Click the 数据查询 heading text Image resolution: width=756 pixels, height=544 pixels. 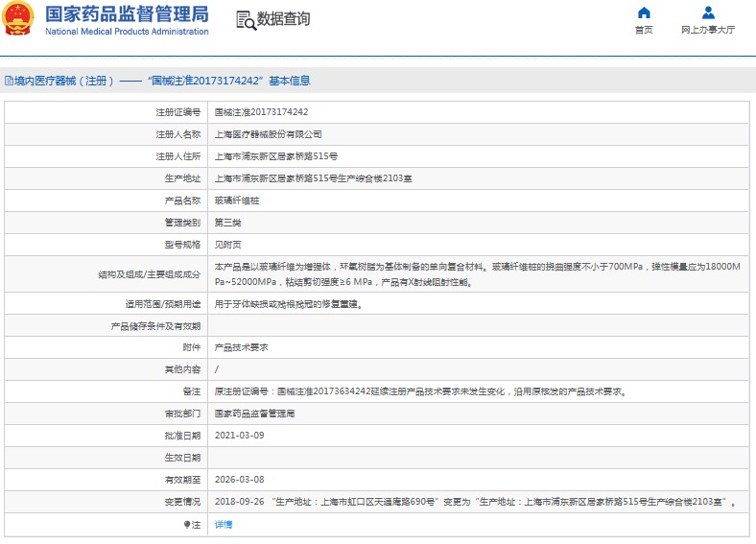pyautogui.click(x=284, y=20)
